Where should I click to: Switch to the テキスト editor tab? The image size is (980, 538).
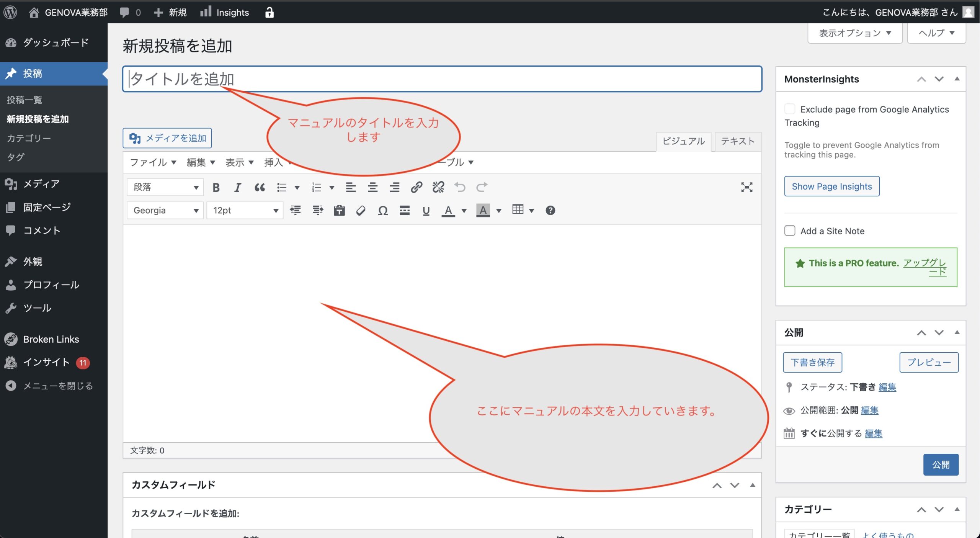pos(737,141)
